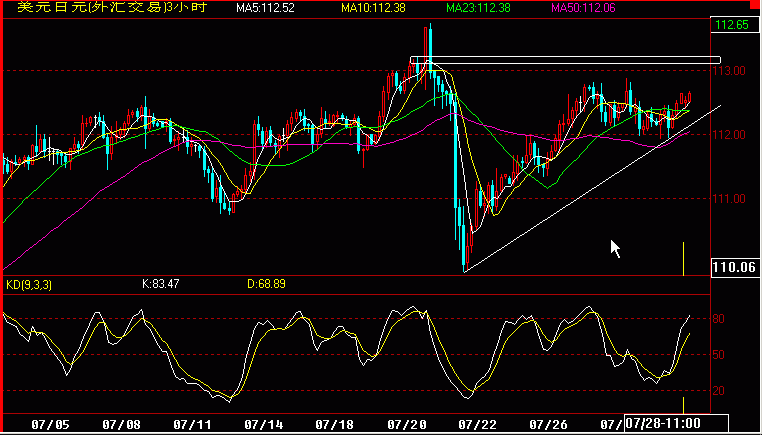762x435 pixels.
Task: Click the KD axis level 80
Action: tap(719, 319)
